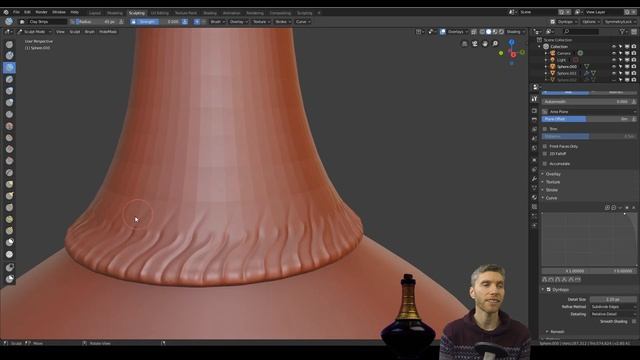Viewport: 640px width, 360px height.
Task: Open the Area Plane dropdown
Action: tap(589, 111)
